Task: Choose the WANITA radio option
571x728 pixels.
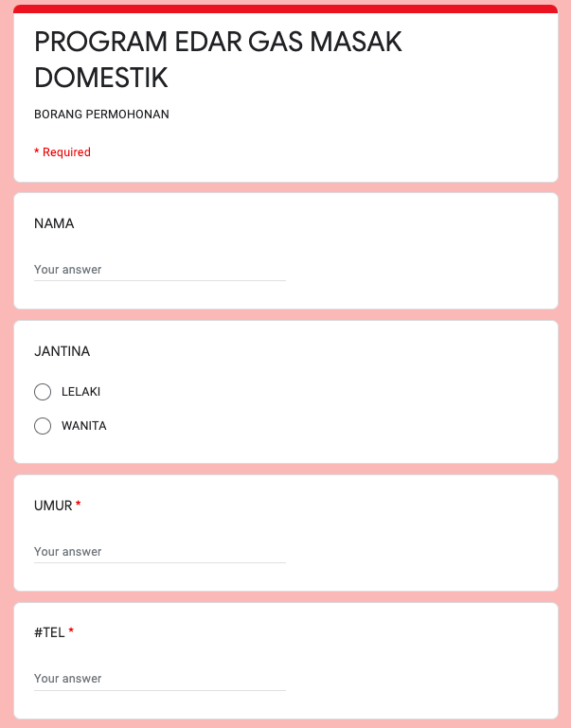Action: [x=43, y=426]
